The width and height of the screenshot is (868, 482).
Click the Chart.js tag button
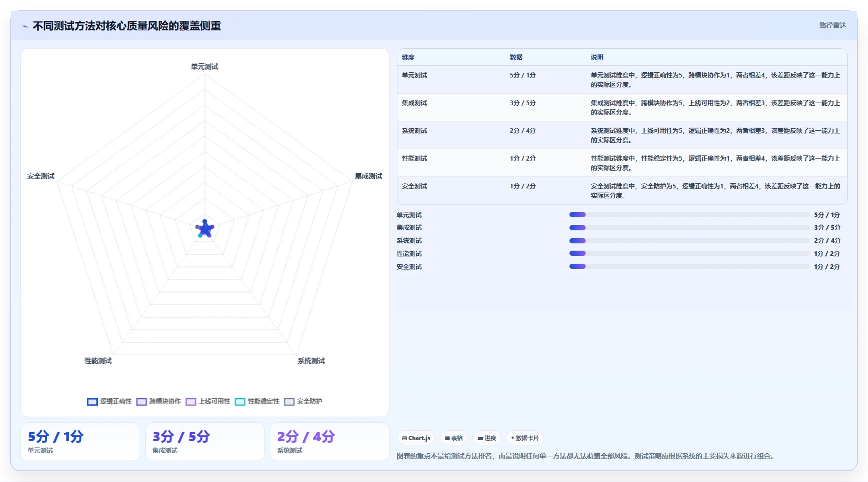coord(416,438)
